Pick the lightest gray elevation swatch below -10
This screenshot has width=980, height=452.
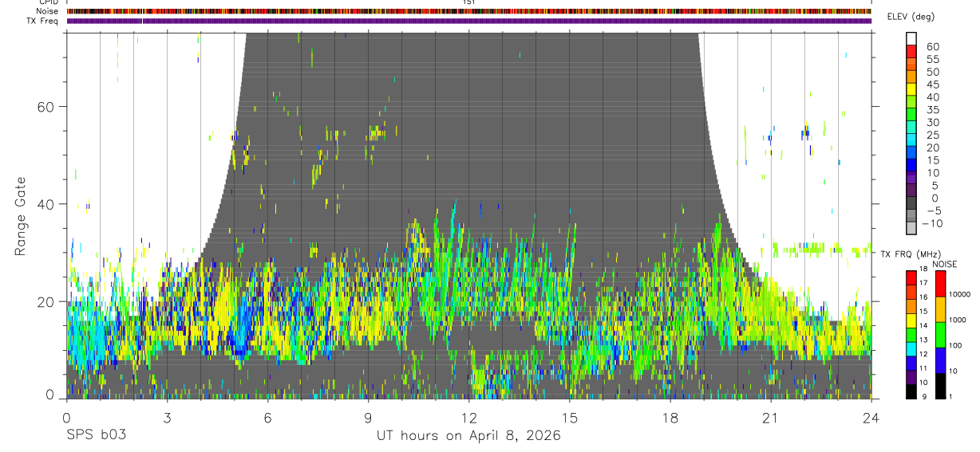(x=911, y=229)
